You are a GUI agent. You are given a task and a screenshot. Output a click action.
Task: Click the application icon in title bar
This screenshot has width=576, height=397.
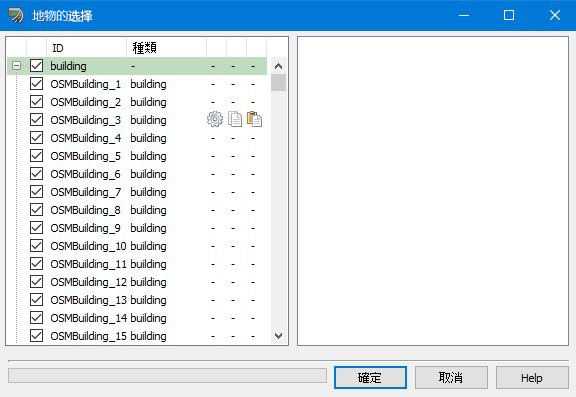16,15
